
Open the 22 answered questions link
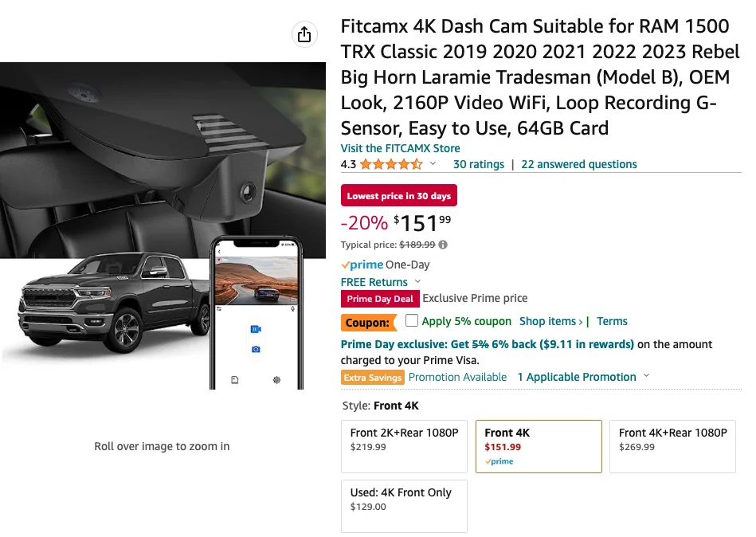coord(579,164)
